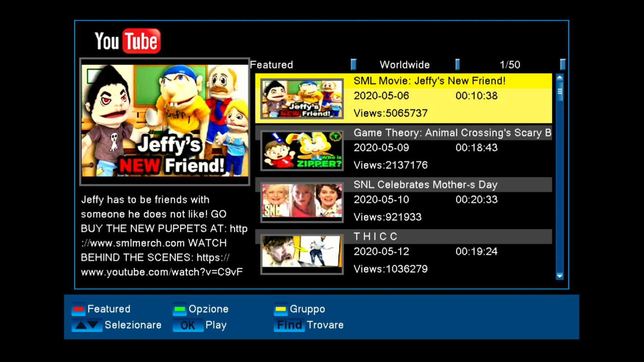Select title 'SNL Celebrates Mother-s Day'
Image resolution: width=644 pixels, height=362 pixels.
click(x=425, y=185)
